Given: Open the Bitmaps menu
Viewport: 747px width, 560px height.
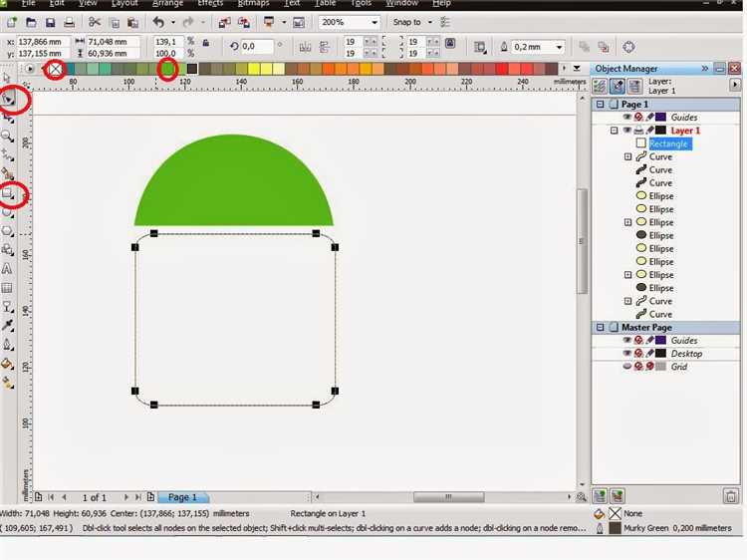Looking at the screenshot, I should pos(253,3).
